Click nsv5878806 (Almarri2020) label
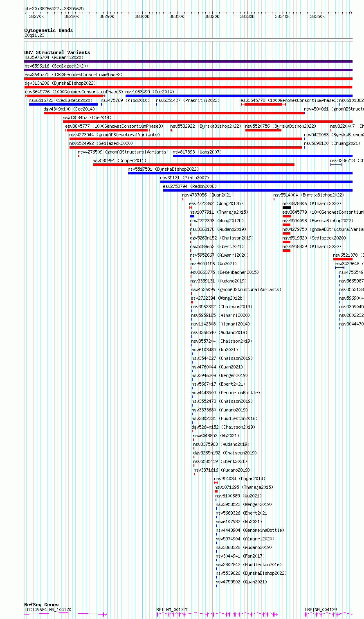 [312, 203]
